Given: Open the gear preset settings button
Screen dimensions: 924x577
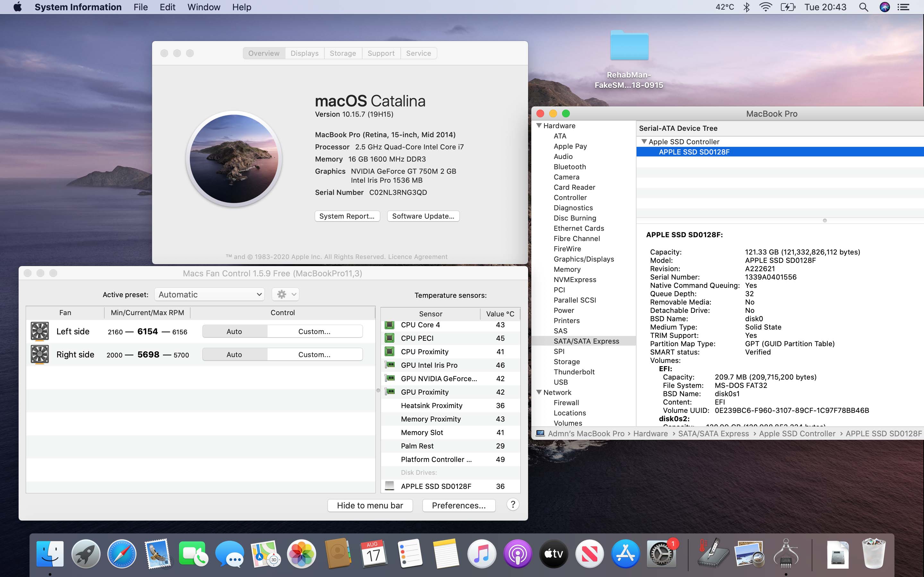Looking at the screenshot, I should [285, 294].
